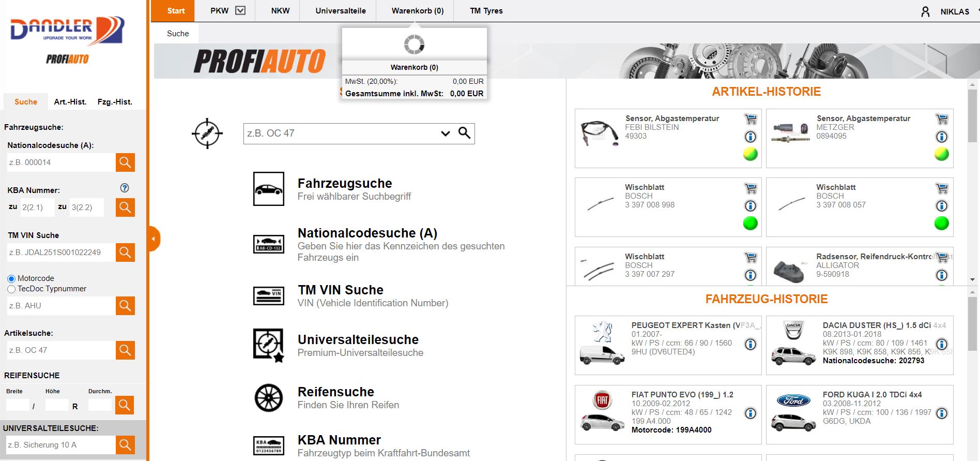Open info for BOSCH 3 397 008 057
The height and width of the screenshot is (461, 980).
tap(942, 206)
